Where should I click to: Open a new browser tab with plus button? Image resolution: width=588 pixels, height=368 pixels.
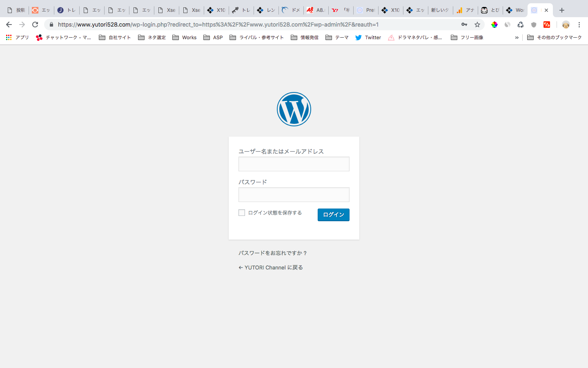point(562,10)
